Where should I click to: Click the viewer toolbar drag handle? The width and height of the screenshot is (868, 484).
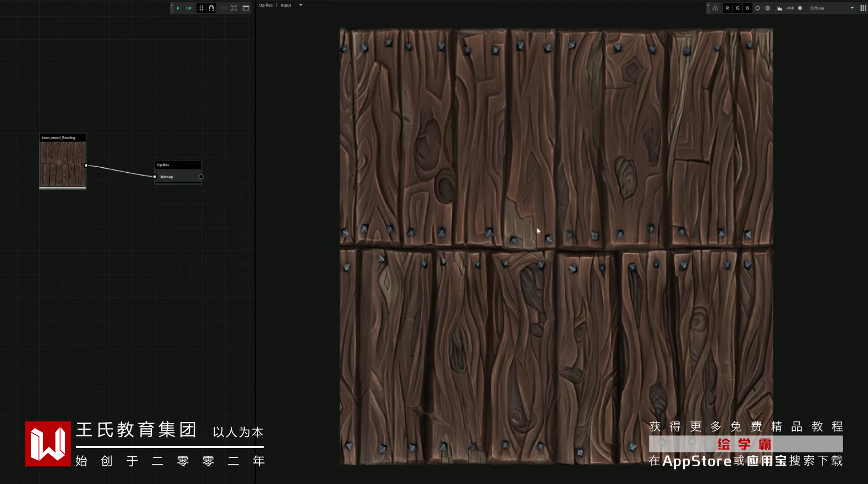[707, 8]
